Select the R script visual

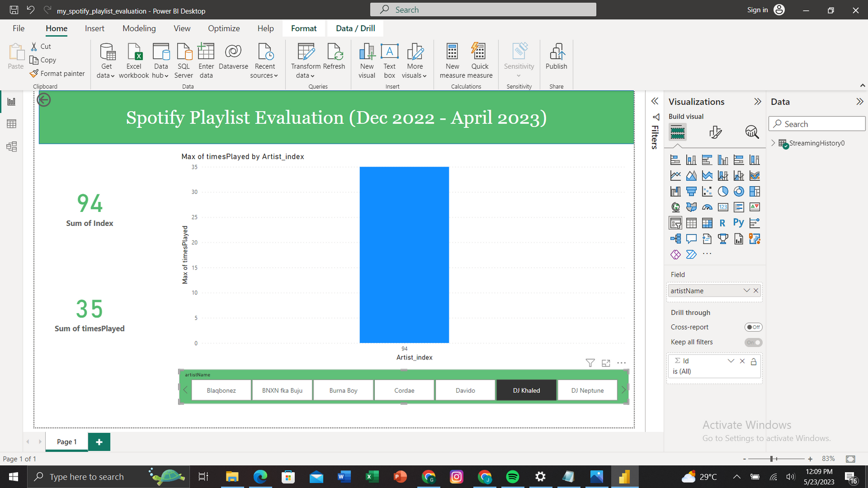pyautogui.click(x=722, y=223)
